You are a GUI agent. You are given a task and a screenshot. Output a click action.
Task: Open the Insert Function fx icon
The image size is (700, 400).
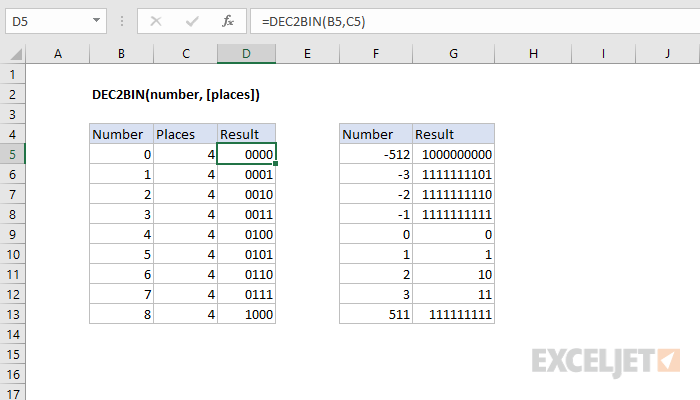tap(228, 21)
